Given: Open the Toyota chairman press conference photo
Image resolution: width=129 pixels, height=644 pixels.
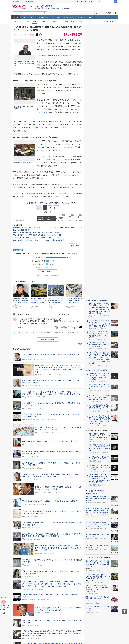Looking at the screenshot, I should click(24, 49).
